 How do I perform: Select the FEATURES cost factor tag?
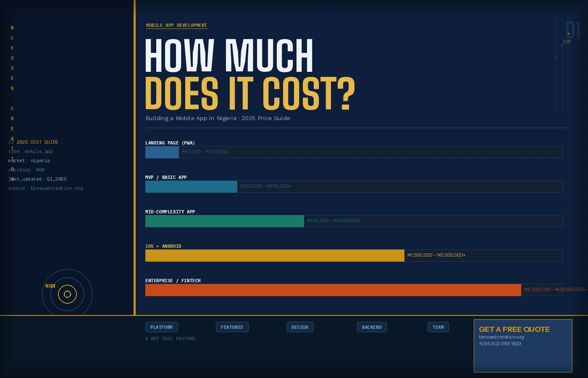[232, 327]
